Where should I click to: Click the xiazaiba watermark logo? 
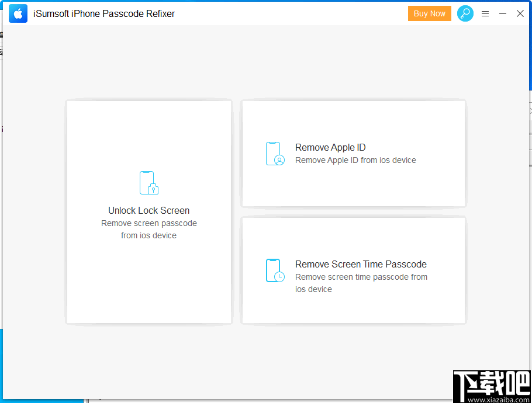point(492,387)
